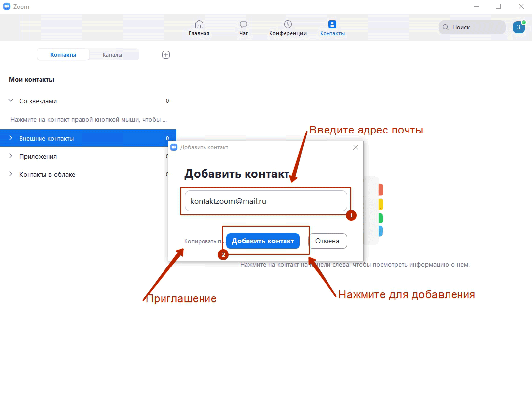
Task: Click the Копировать invitation link
Action: (x=205, y=241)
